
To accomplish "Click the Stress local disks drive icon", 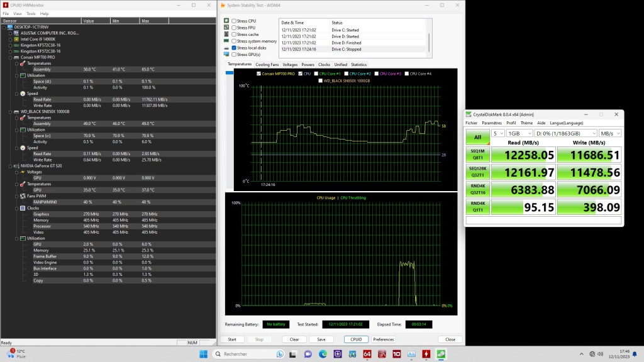I will pyautogui.click(x=226, y=48).
